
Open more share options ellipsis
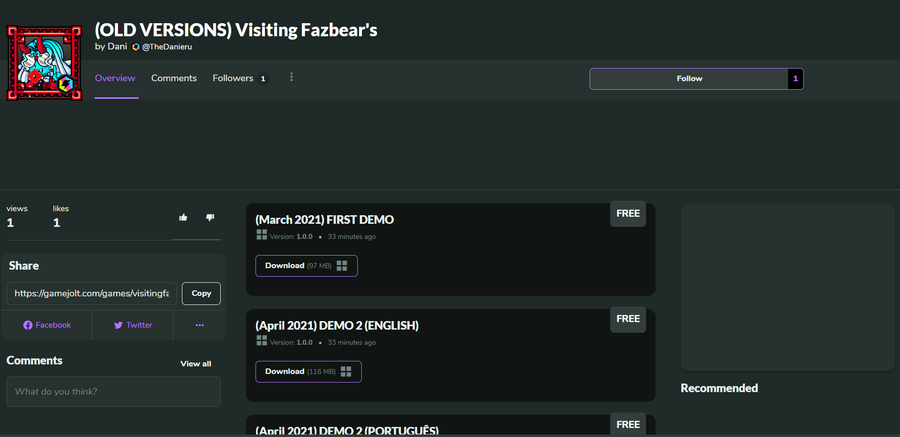pos(199,325)
